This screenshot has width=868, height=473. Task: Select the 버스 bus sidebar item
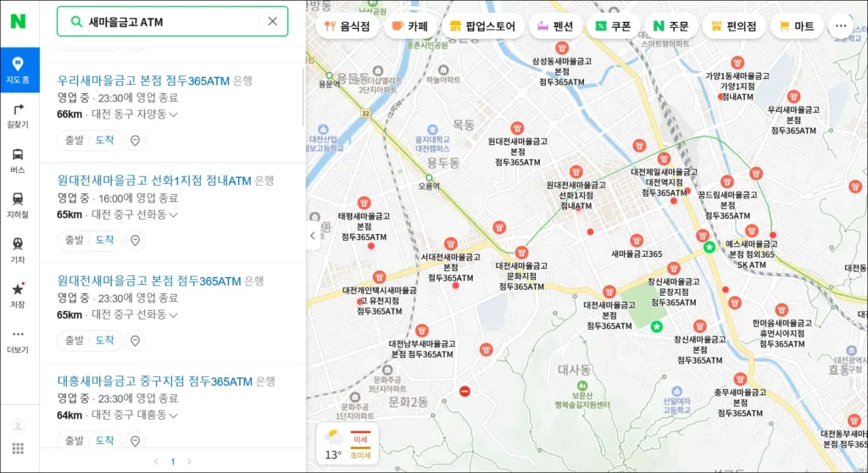19,160
